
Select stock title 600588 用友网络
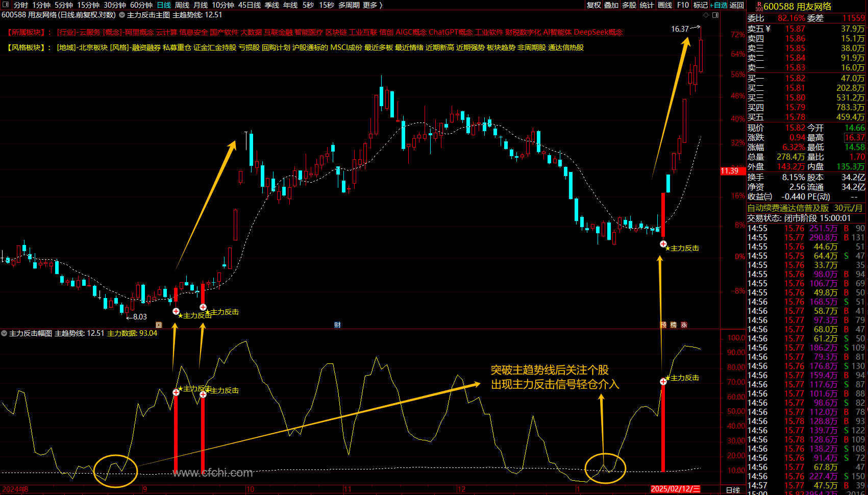pyautogui.click(x=798, y=7)
